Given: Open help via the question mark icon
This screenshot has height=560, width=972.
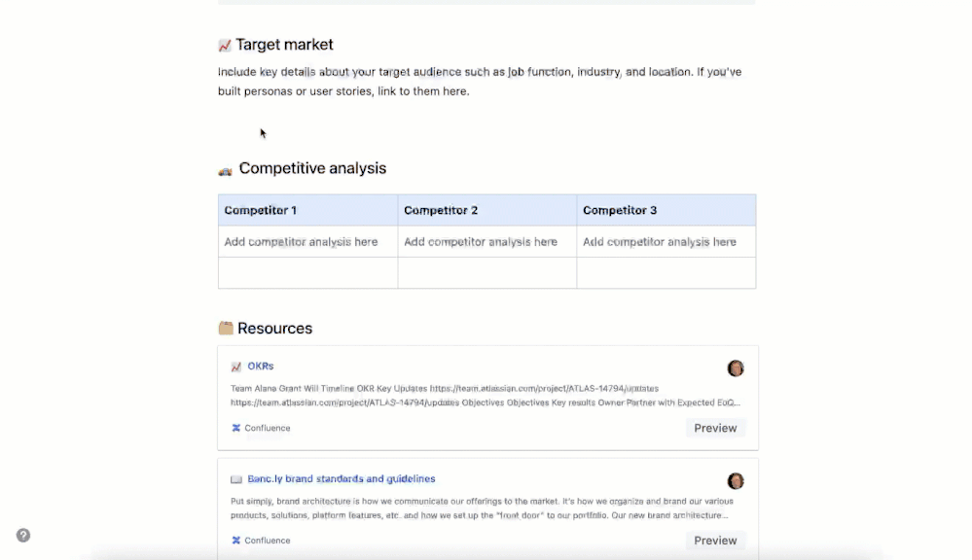Looking at the screenshot, I should pyautogui.click(x=22, y=535).
